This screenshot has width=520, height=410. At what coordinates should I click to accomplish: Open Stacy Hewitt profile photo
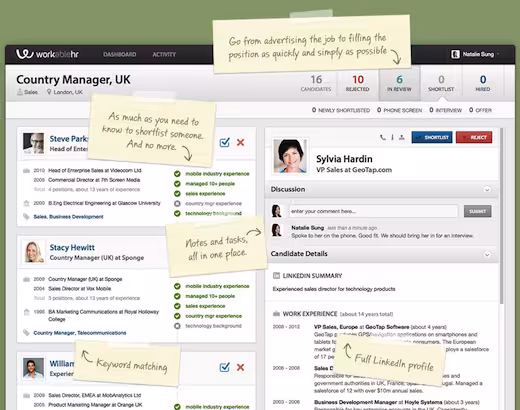(x=34, y=252)
